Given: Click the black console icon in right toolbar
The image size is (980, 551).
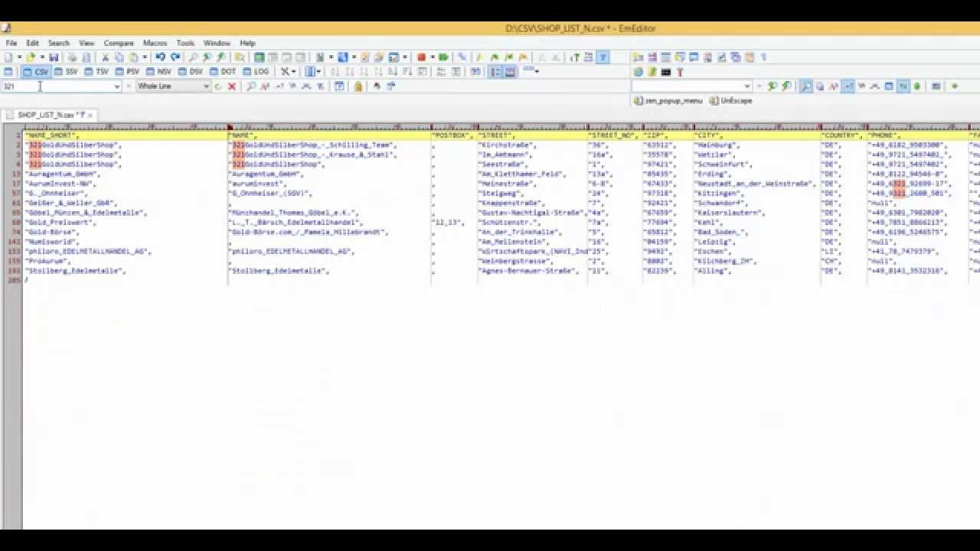Looking at the screenshot, I should coord(665,72).
